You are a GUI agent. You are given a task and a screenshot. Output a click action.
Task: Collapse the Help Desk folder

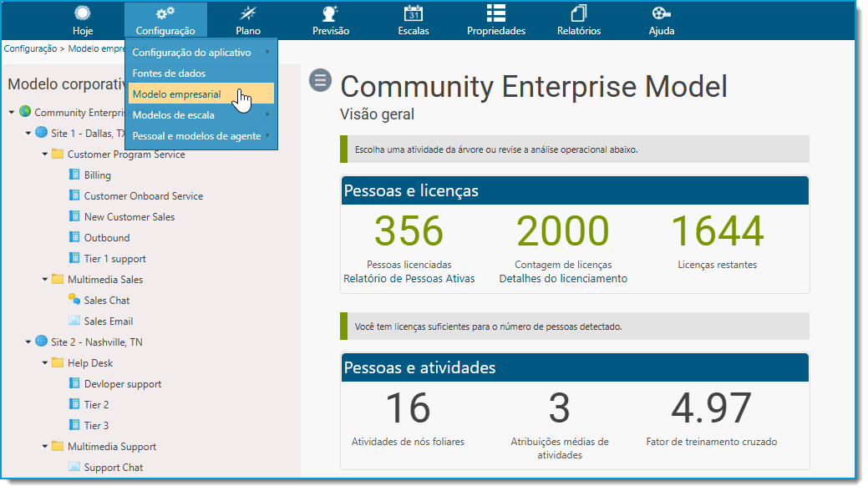tap(45, 363)
